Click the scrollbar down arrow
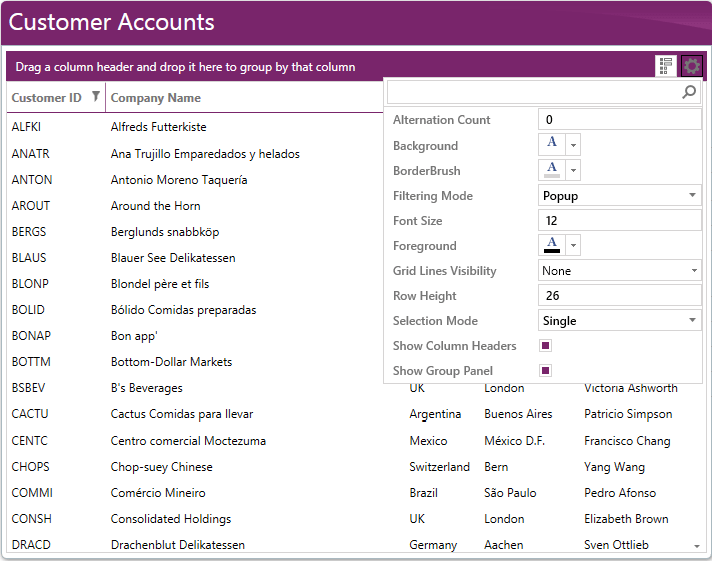This screenshot has width=714, height=562. (697, 546)
